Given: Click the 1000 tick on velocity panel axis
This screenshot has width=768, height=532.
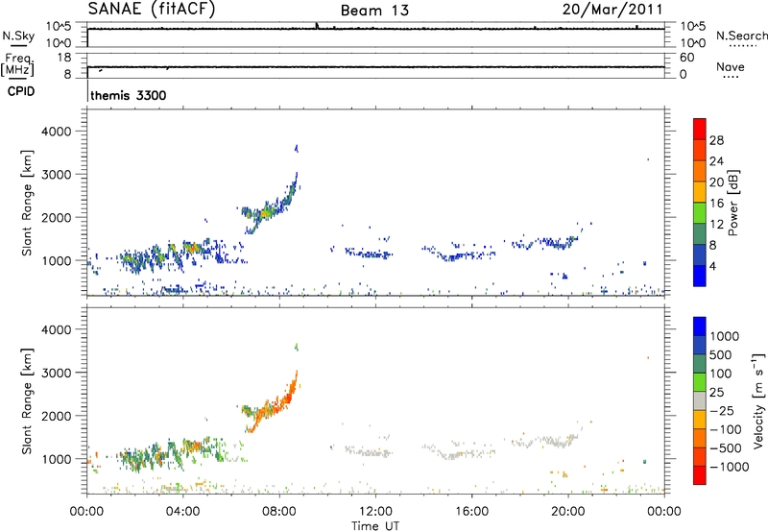Looking at the screenshot, I should (56, 458).
